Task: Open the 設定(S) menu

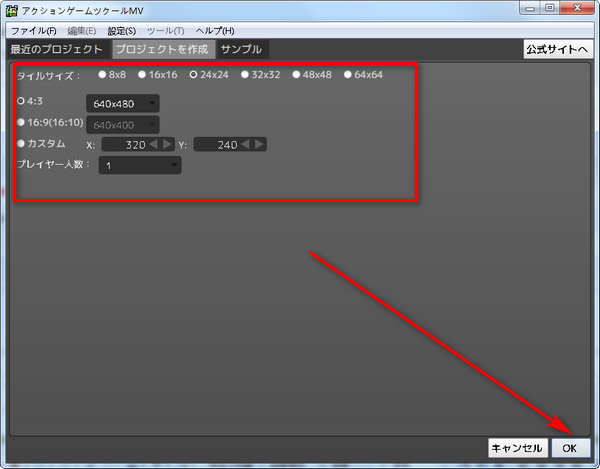Action: pyautogui.click(x=122, y=31)
